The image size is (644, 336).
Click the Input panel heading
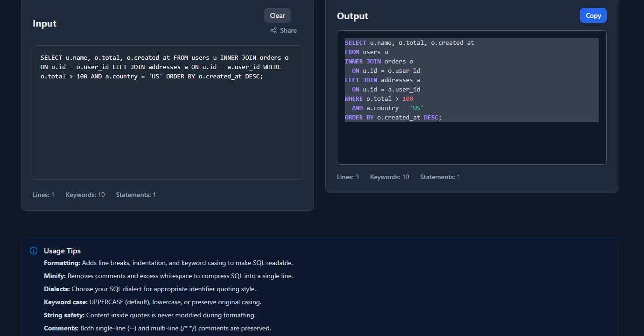pyautogui.click(x=45, y=23)
